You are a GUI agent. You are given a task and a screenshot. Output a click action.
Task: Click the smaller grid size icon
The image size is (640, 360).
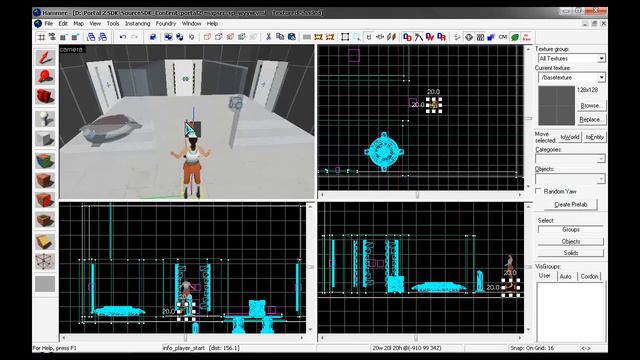pos(64,37)
